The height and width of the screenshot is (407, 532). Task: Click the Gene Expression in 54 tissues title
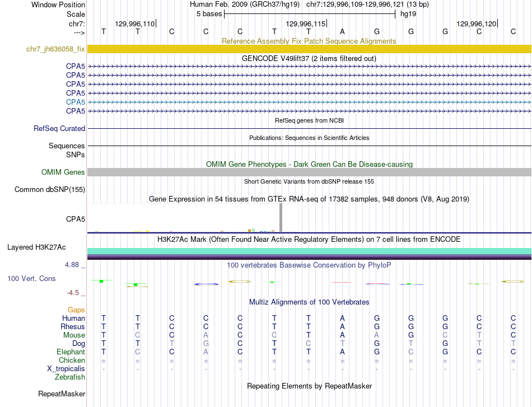tap(309, 199)
